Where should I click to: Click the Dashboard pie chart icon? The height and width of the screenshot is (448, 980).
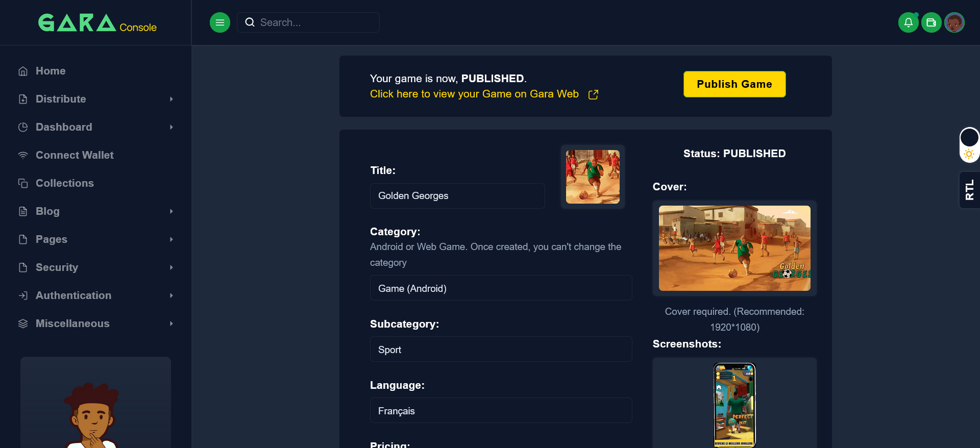(x=23, y=127)
